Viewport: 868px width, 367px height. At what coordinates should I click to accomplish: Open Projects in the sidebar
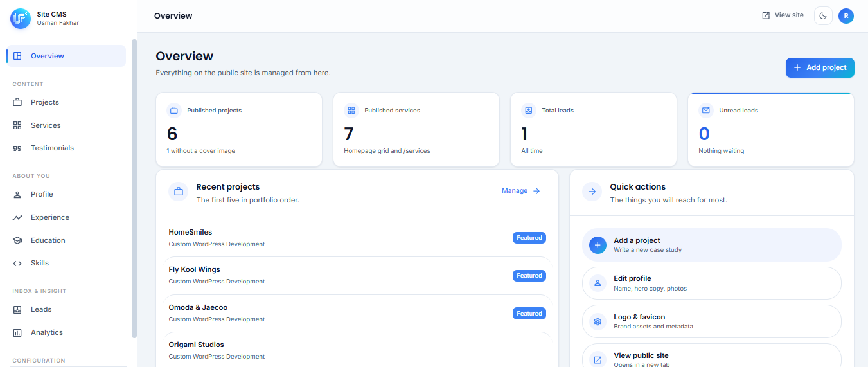click(x=66, y=102)
